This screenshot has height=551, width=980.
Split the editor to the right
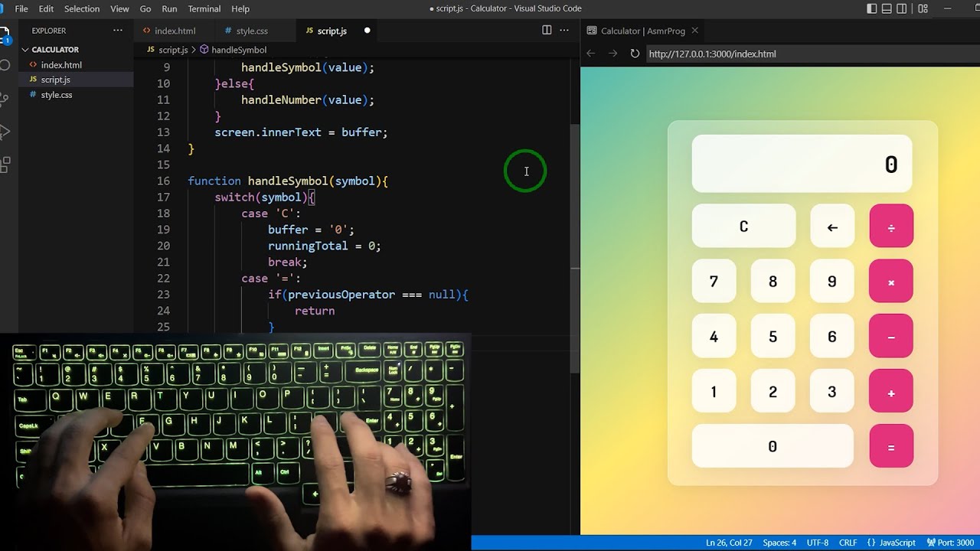coord(547,31)
